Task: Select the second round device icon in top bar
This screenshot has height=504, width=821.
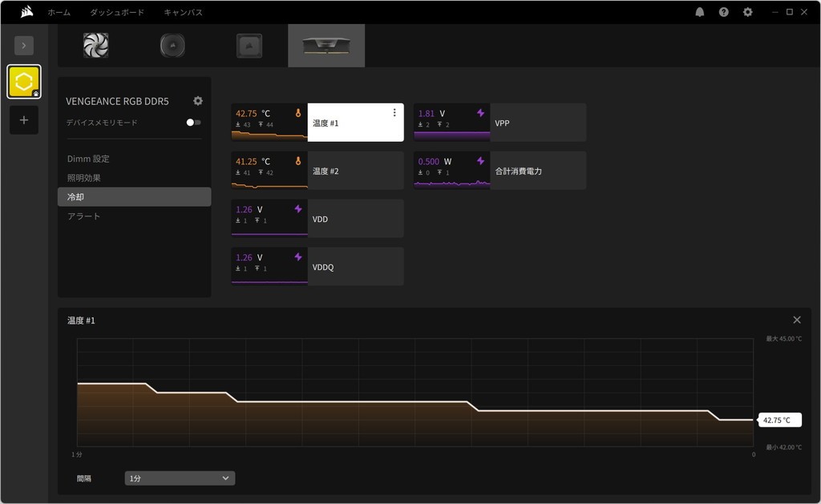Action: pyautogui.click(x=172, y=46)
